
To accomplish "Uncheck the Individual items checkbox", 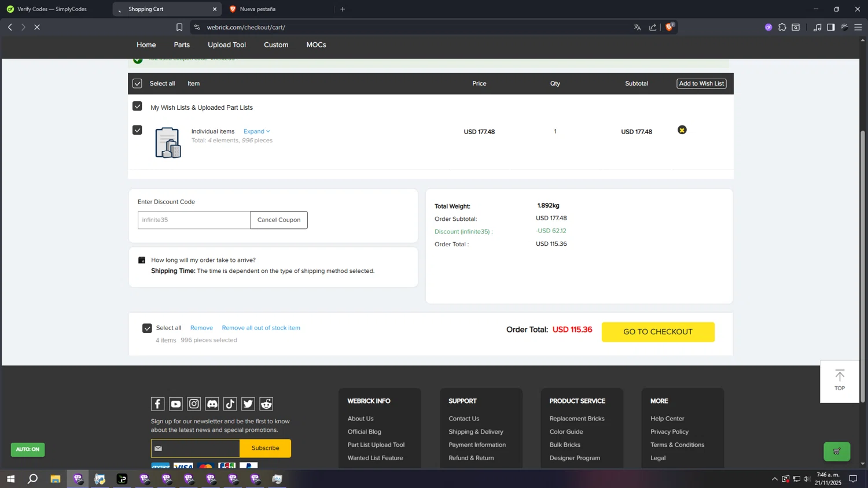I will point(137,130).
